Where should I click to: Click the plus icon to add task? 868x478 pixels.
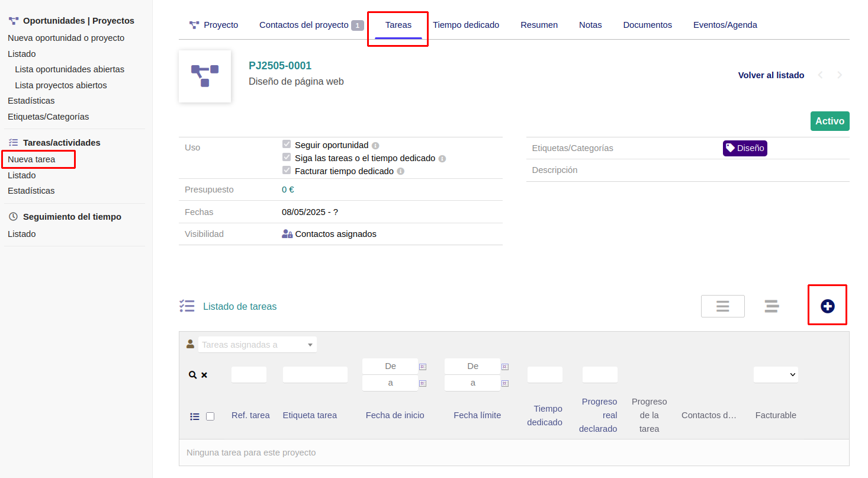(x=827, y=306)
